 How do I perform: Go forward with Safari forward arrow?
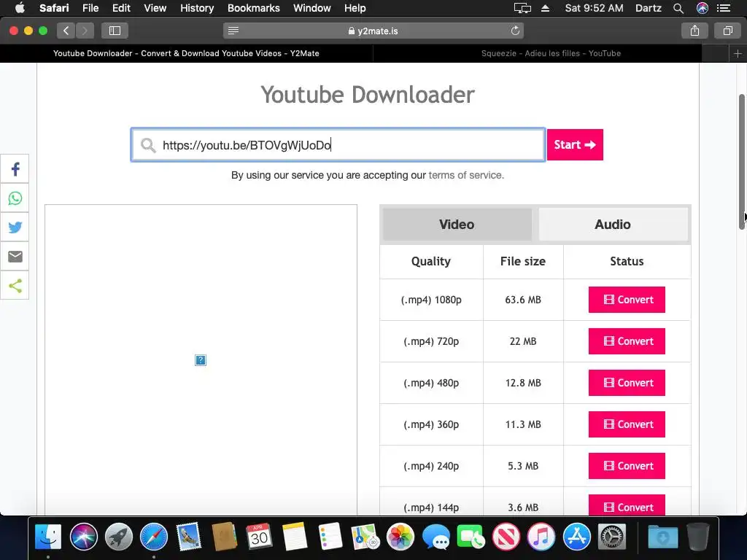(85, 31)
